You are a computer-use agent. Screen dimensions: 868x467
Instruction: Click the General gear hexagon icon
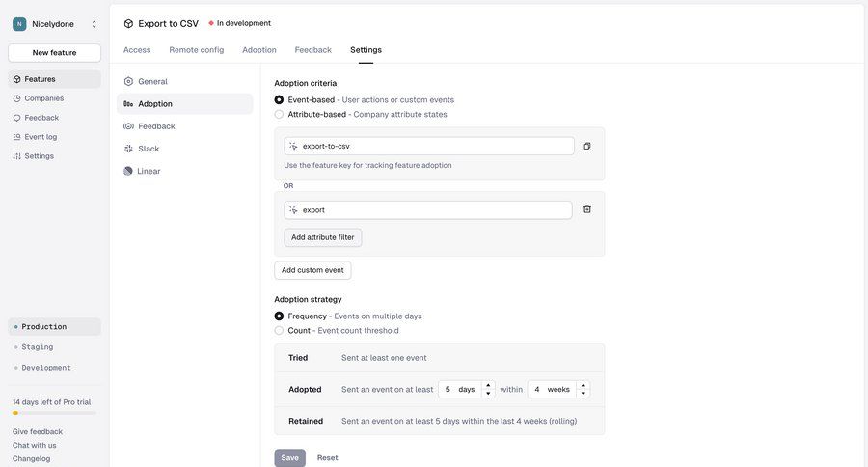pyautogui.click(x=128, y=81)
